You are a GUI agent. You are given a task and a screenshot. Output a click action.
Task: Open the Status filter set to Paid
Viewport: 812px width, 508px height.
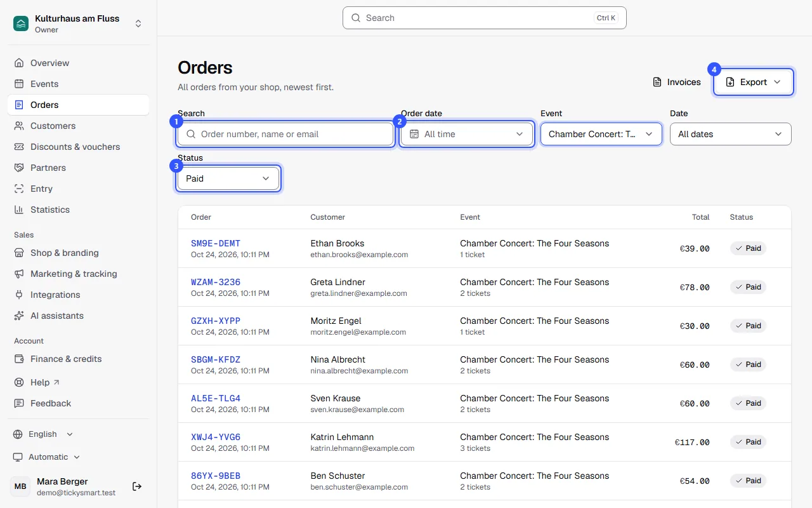click(228, 178)
